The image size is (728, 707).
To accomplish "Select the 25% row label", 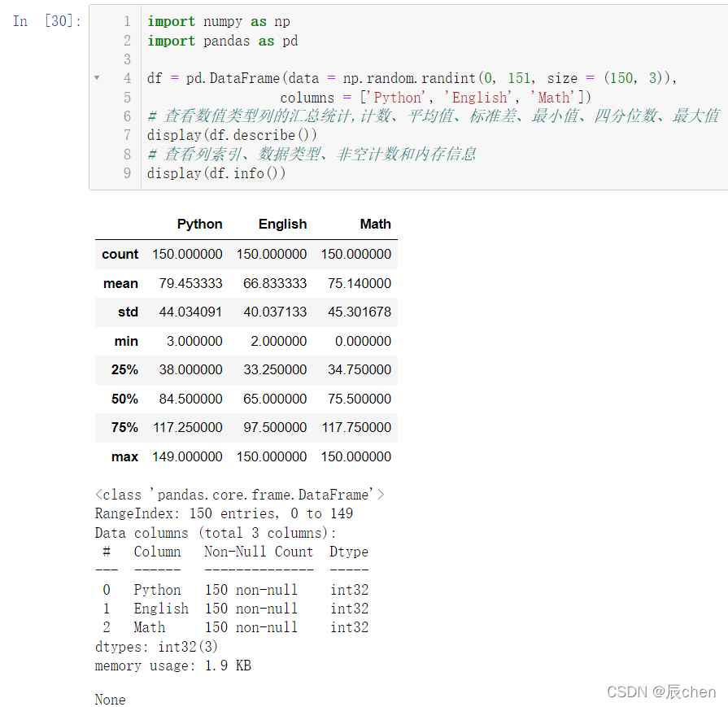I will coord(124,369).
